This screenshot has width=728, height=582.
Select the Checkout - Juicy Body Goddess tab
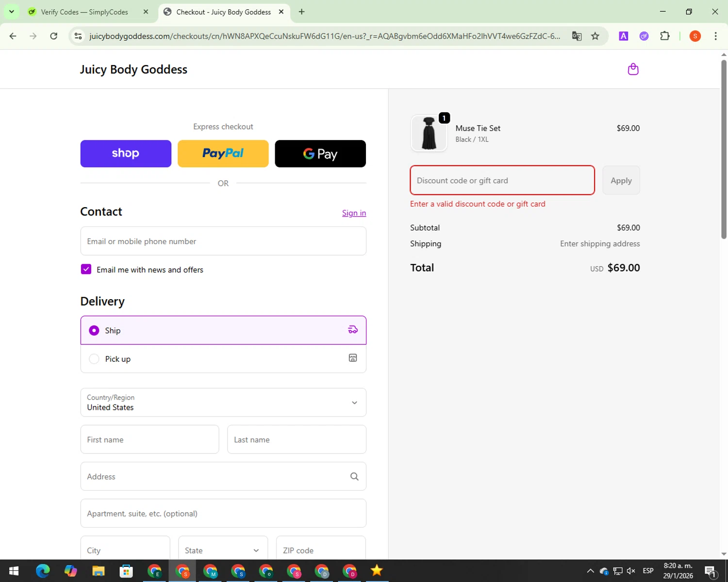(x=223, y=12)
